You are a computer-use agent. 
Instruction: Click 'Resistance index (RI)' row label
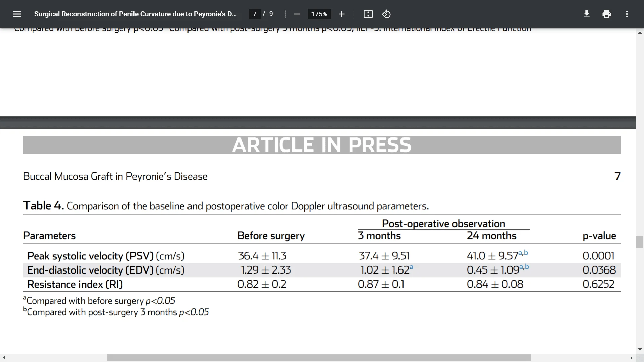pyautogui.click(x=75, y=284)
